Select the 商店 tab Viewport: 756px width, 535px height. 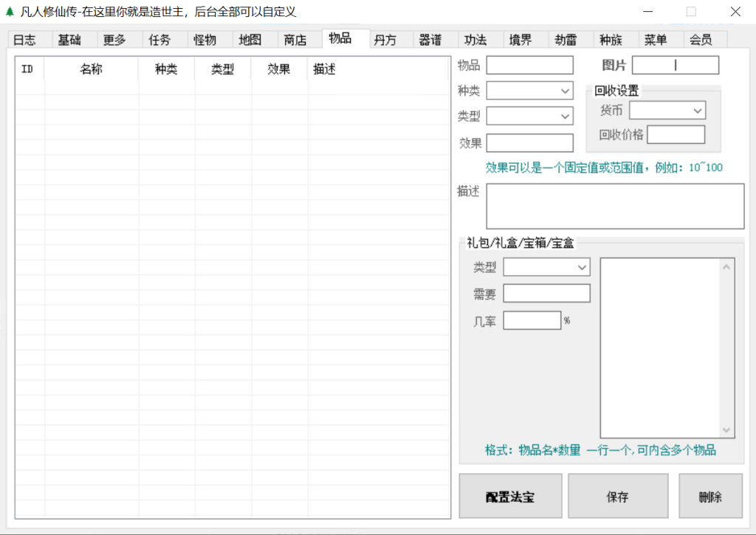295,40
